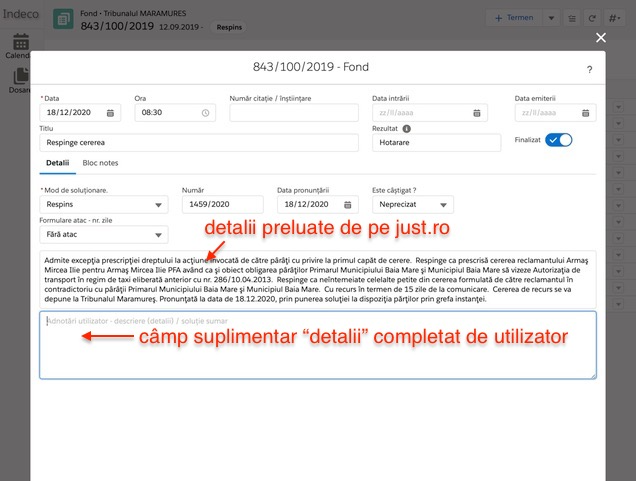
Task: Expand the Mod de soluționare dropdown
Action: 103,205
